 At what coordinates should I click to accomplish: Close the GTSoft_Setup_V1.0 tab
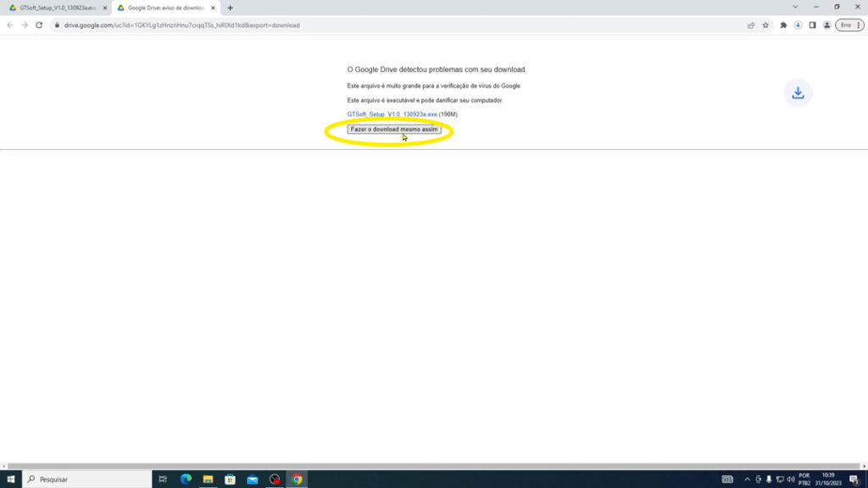pyautogui.click(x=104, y=8)
